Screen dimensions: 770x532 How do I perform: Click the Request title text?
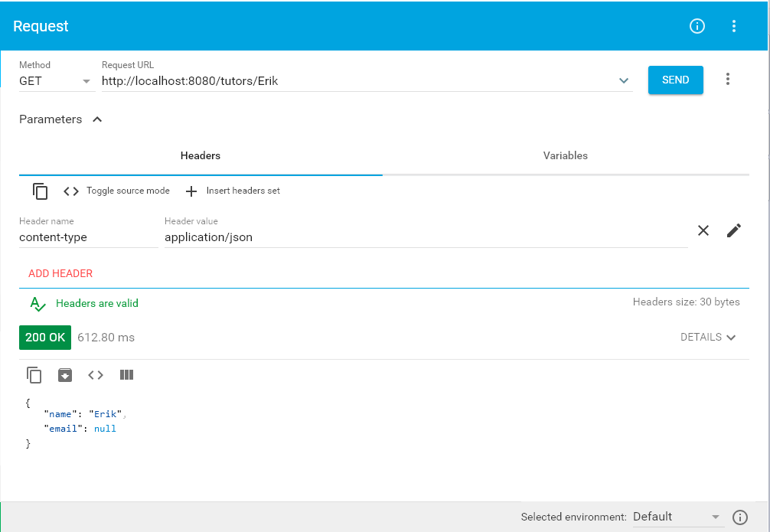coord(41,26)
